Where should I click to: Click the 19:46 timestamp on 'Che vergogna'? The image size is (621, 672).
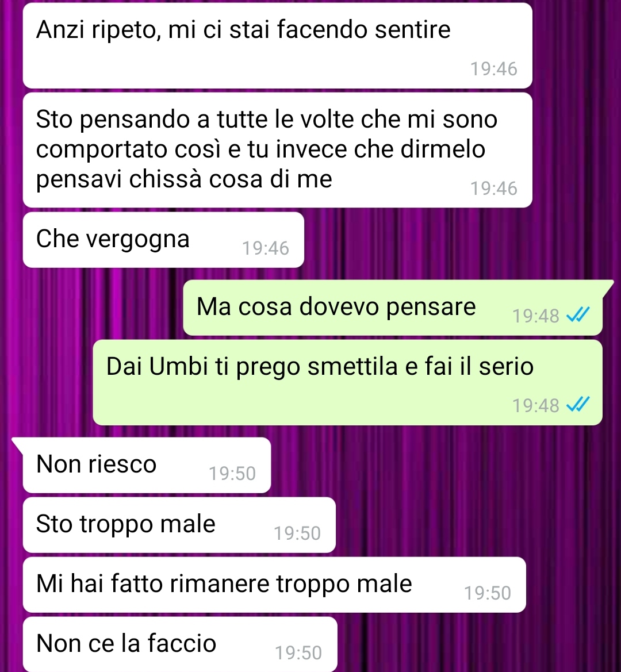click(x=266, y=248)
